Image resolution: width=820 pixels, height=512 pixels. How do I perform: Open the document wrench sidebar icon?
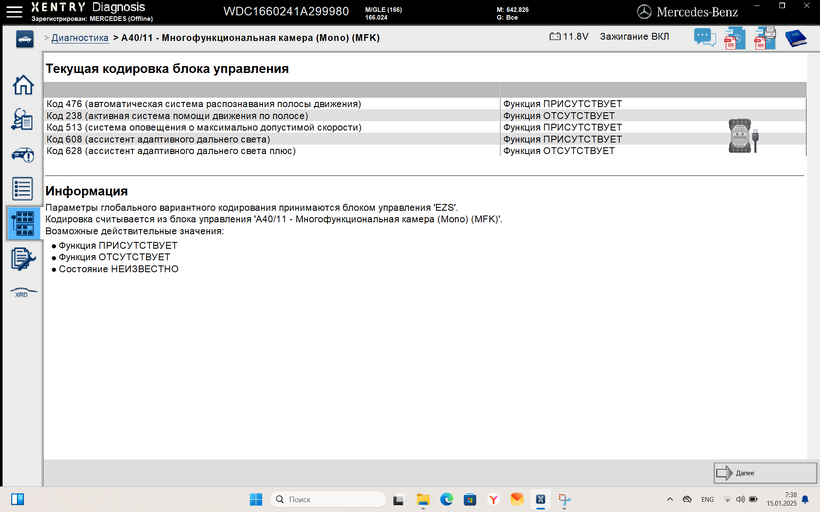click(x=22, y=259)
